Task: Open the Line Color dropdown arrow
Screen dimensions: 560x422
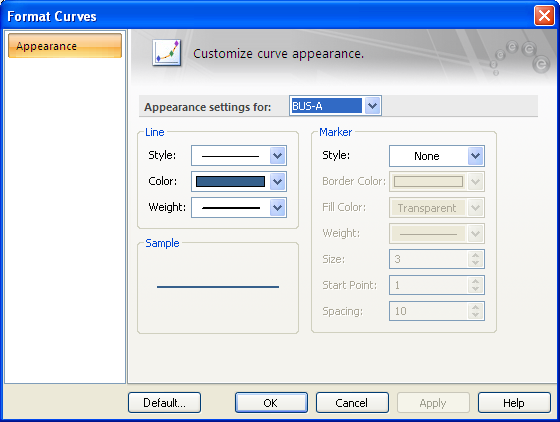Action: [278, 182]
